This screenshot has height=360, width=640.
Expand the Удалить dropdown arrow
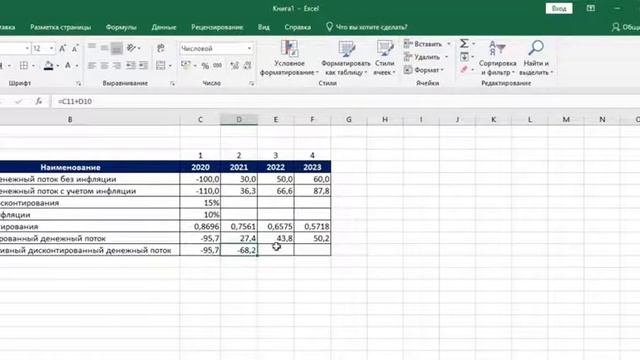pos(447,57)
